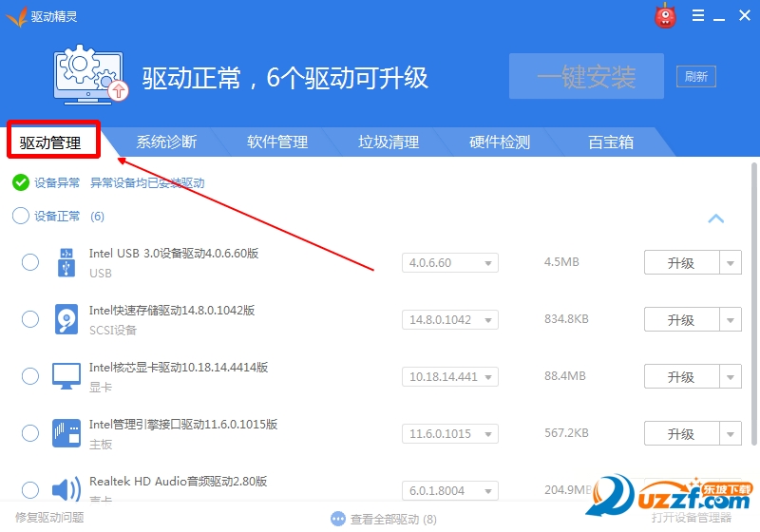This screenshot has height=532, width=760.
Task: Open version dropdown 6.0.1.8004
Action: coord(450,490)
